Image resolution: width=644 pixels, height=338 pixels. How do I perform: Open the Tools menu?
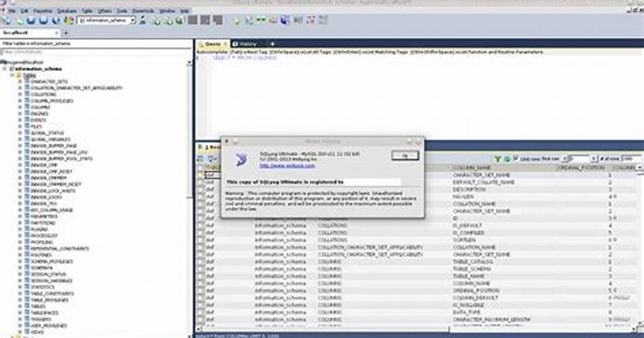(x=122, y=11)
